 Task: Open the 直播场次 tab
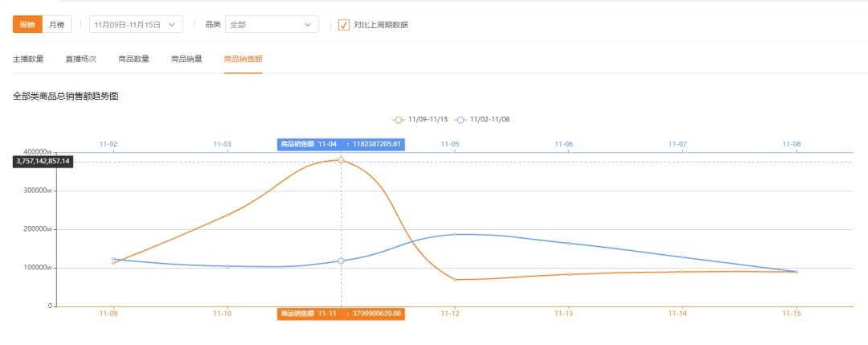[x=80, y=59]
